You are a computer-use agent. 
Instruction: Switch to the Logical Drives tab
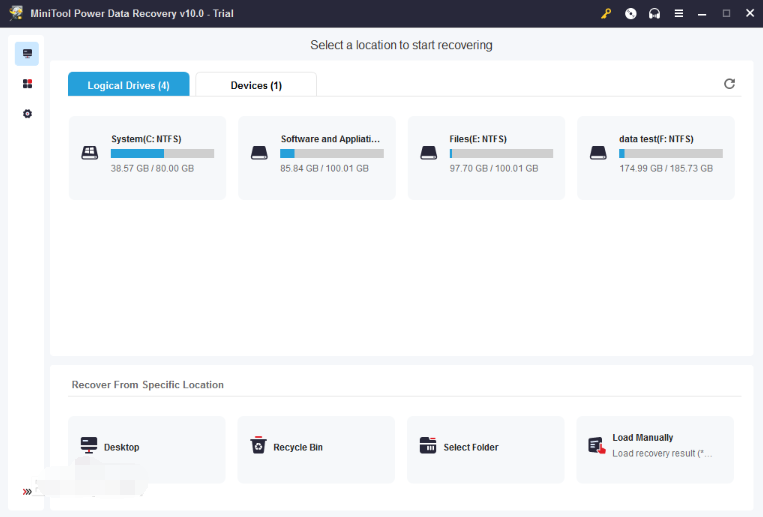128,85
